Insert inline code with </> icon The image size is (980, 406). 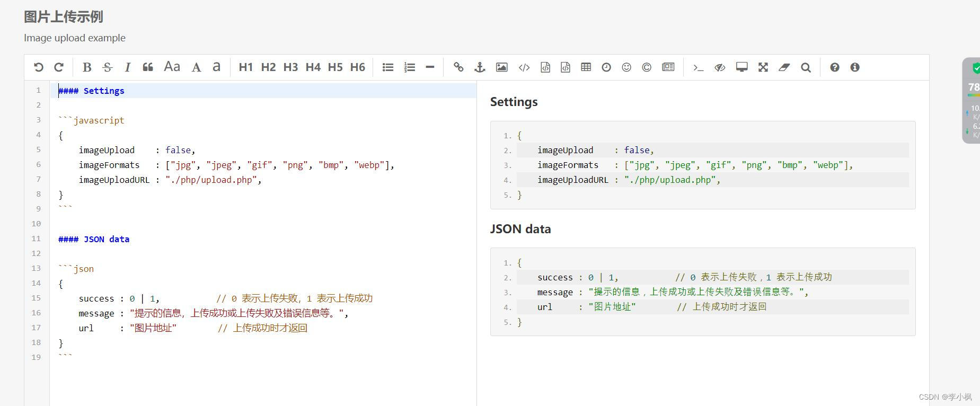pyautogui.click(x=524, y=67)
